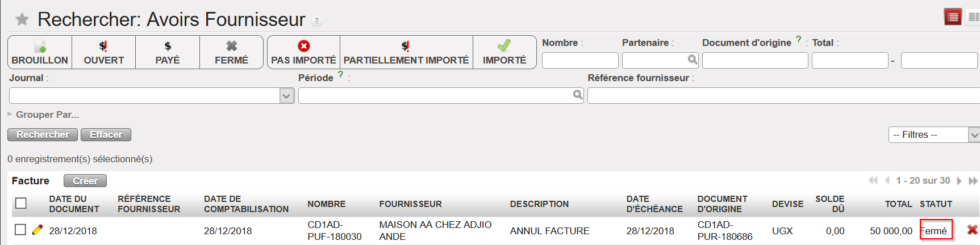Sort by the Fournisseur column header
This screenshot has height=245, width=980.
tap(410, 204)
